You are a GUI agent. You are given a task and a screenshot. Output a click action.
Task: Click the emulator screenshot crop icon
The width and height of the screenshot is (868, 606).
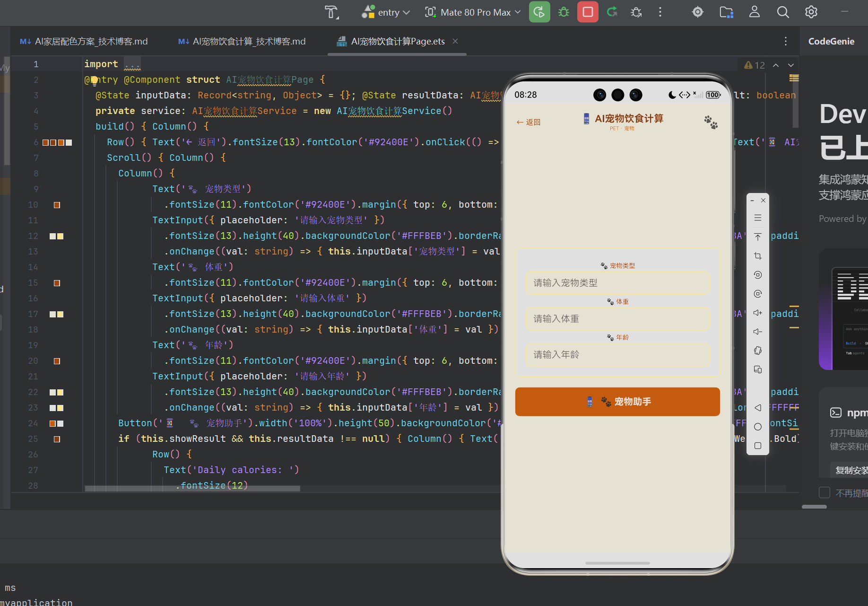pyautogui.click(x=758, y=256)
